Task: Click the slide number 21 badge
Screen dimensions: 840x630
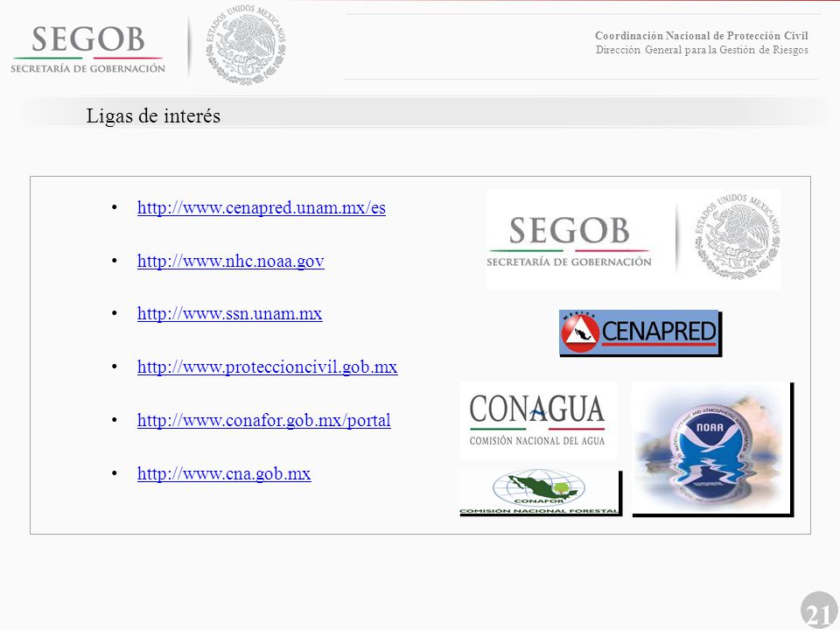Action: pyautogui.click(x=820, y=611)
